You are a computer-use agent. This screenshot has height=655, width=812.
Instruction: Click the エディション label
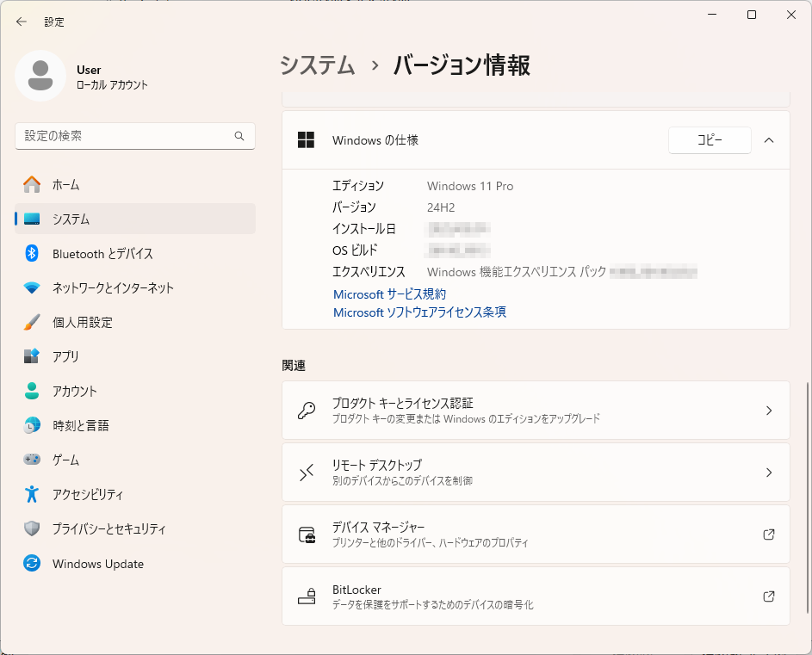pos(358,186)
